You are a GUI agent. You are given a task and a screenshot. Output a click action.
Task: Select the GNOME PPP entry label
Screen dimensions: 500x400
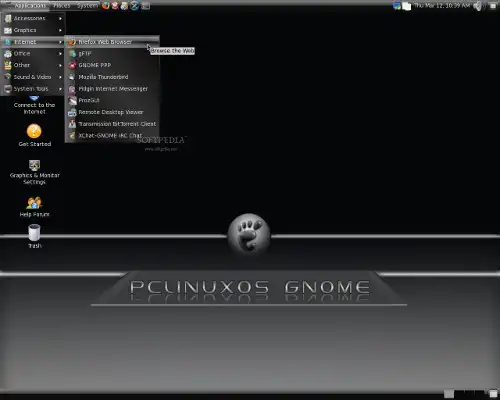pyautogui.click(x=95, y=65)
